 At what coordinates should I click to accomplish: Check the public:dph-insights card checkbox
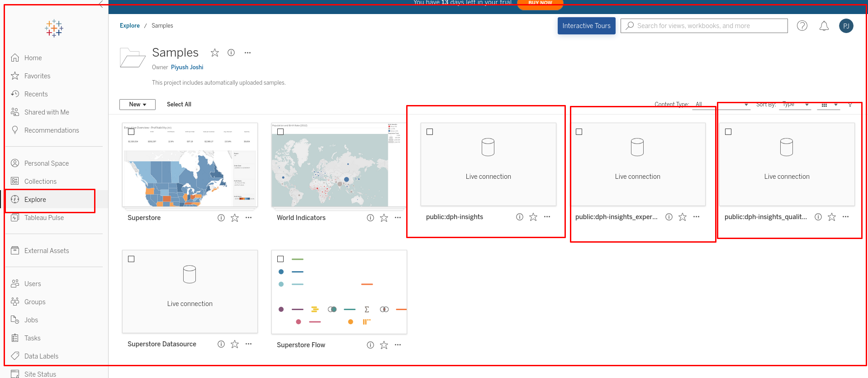click(430, 132)
